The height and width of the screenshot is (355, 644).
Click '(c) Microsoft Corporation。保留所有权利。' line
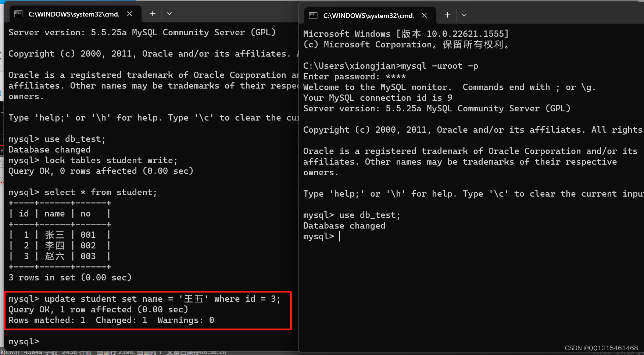click(407, 45)
